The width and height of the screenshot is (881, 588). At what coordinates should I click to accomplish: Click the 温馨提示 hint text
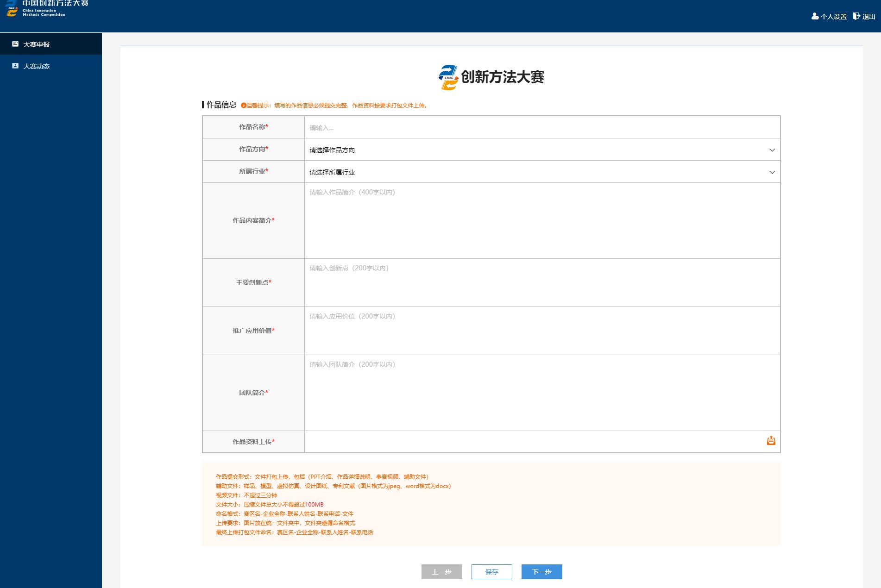click(x=337, y=106)
